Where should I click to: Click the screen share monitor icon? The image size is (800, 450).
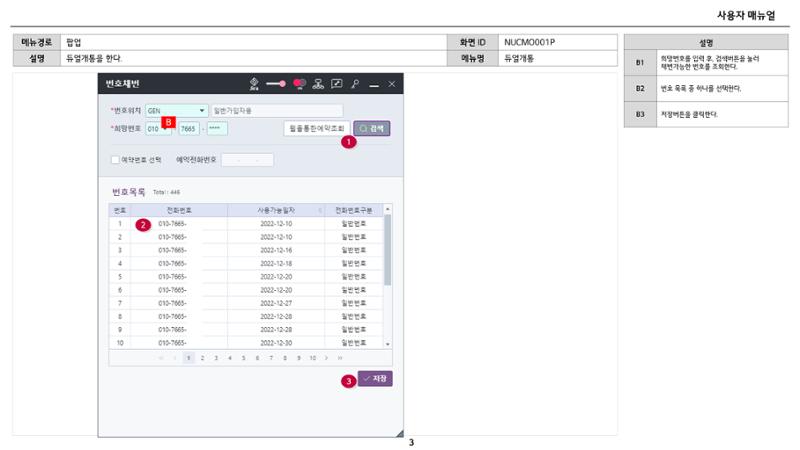pyautogui.click(x=337, y=84)
